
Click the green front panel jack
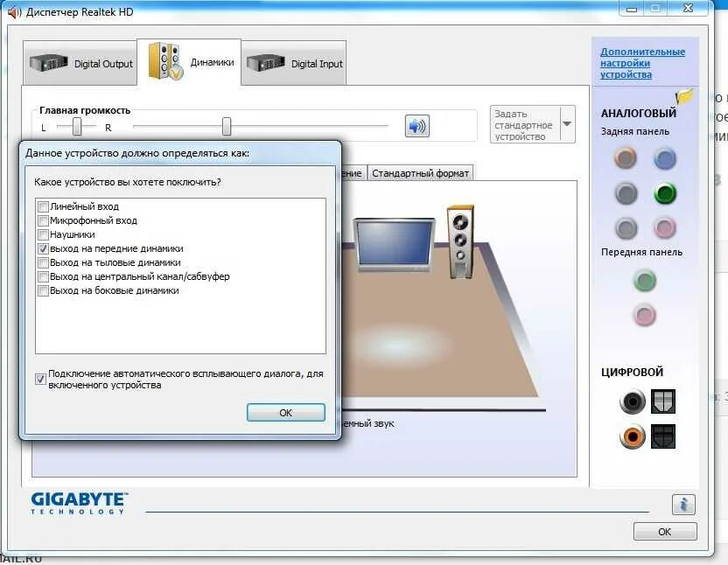tap(644, 281)
